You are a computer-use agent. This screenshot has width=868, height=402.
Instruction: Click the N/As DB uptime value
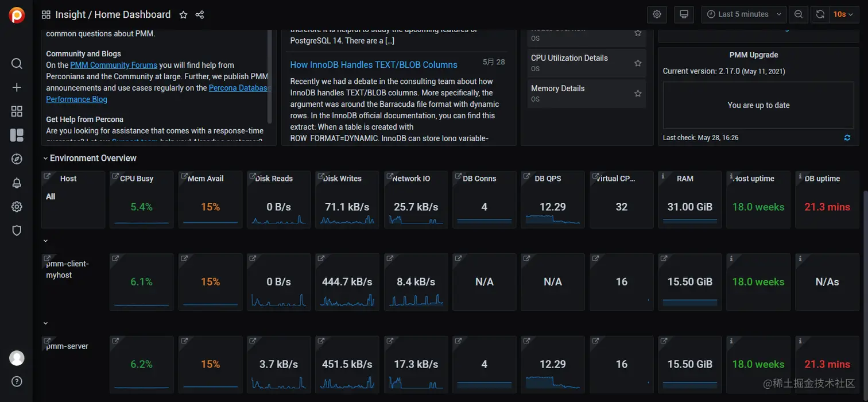pyautogui.click(x=827, y=282)
